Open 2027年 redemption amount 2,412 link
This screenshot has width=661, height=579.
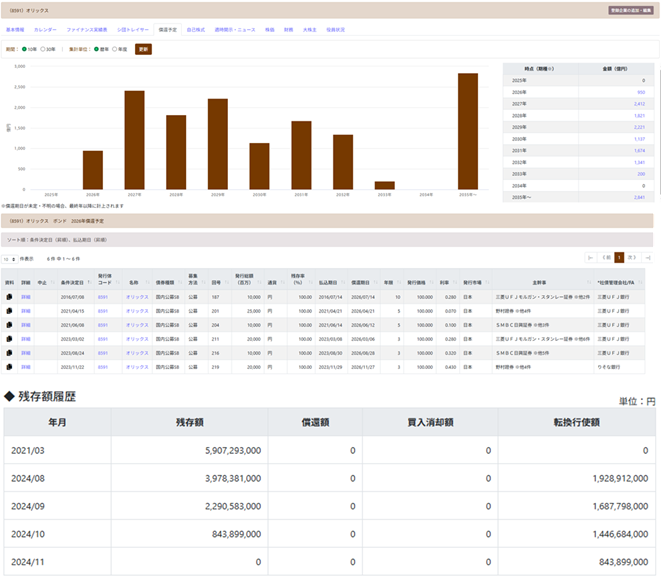click(640, 104)
